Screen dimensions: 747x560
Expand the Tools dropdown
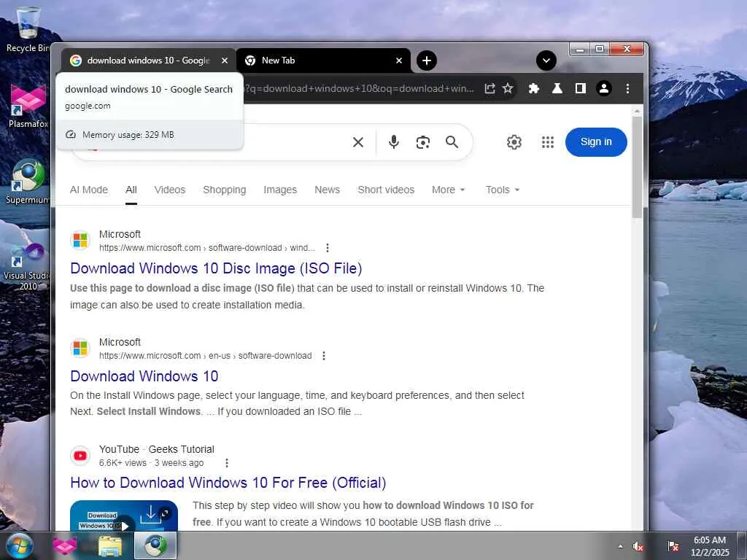pyautogui.click(x=502, y=190)
